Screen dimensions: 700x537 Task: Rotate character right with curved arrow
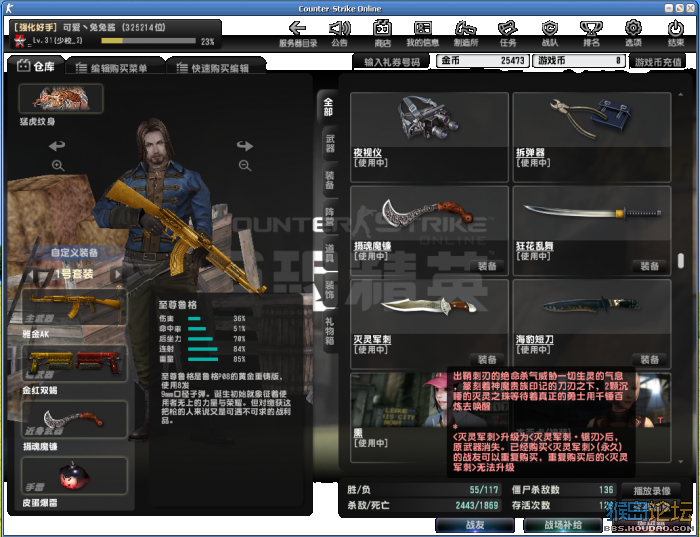pyautogui.click(x=245, y=145)
